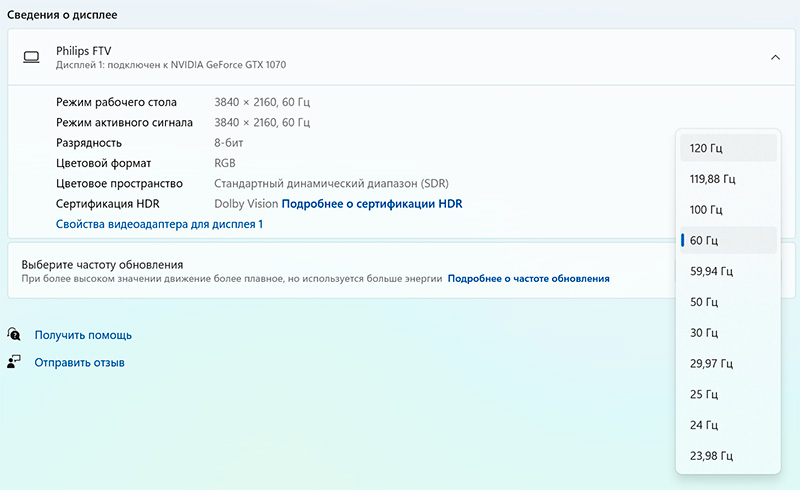800x490 pixels.
Task: Pick the 100 Гц option
Action: coord(727,210)
